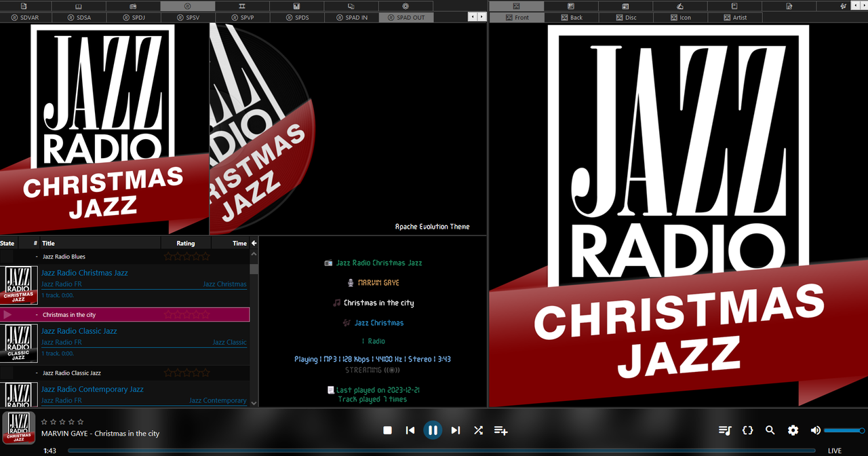Click the eraser-like icon tab in right panel
868x456 pixels.
pos(680,6)
